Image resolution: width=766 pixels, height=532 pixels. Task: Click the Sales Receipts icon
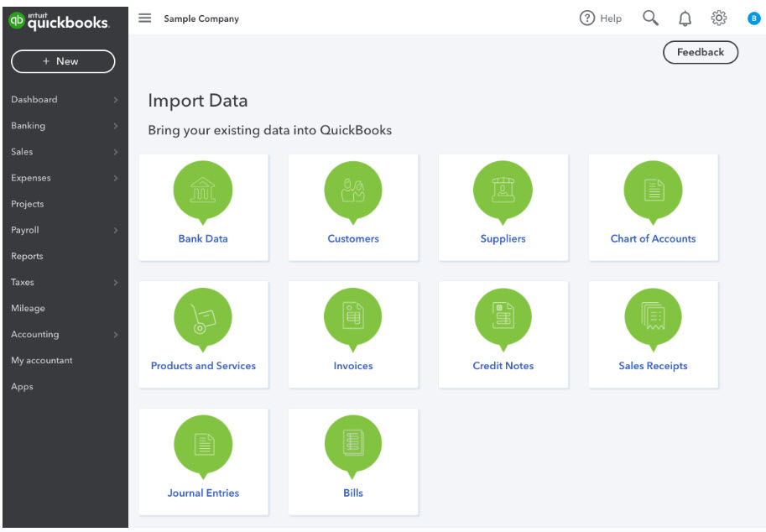[653, 317]
